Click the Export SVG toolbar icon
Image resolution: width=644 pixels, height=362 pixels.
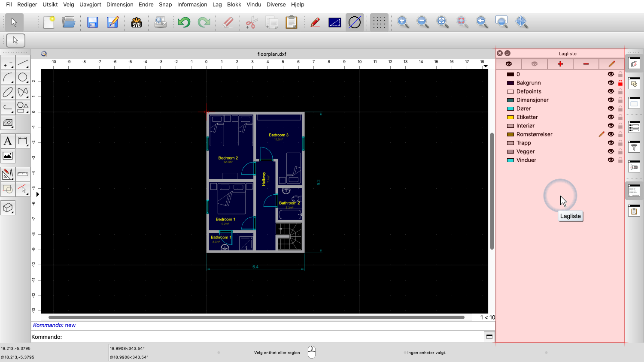pos(137,22)
